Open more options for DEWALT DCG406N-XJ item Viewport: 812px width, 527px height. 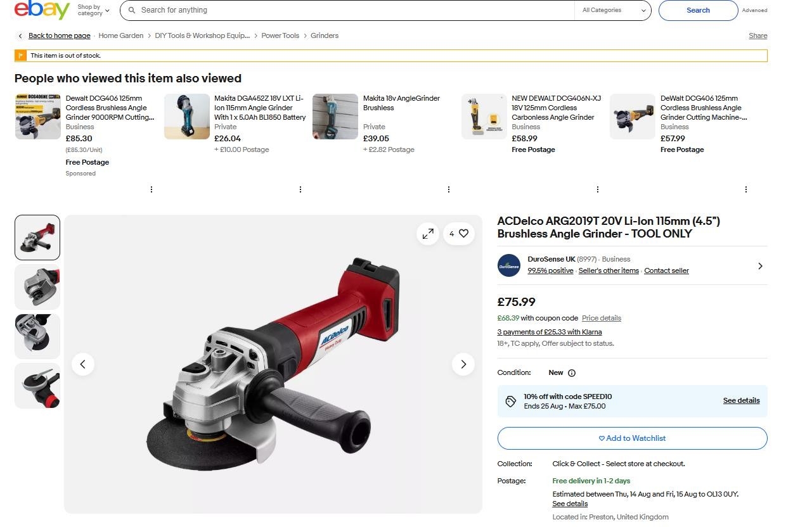click(598, 189)
